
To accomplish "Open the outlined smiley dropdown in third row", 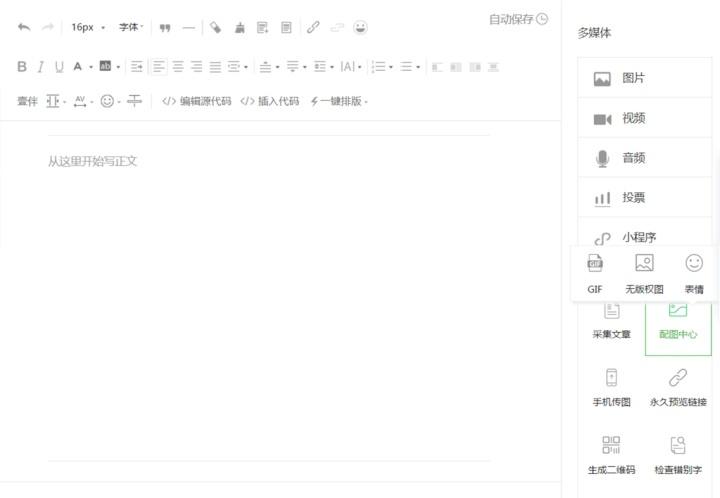I will 110,101.
